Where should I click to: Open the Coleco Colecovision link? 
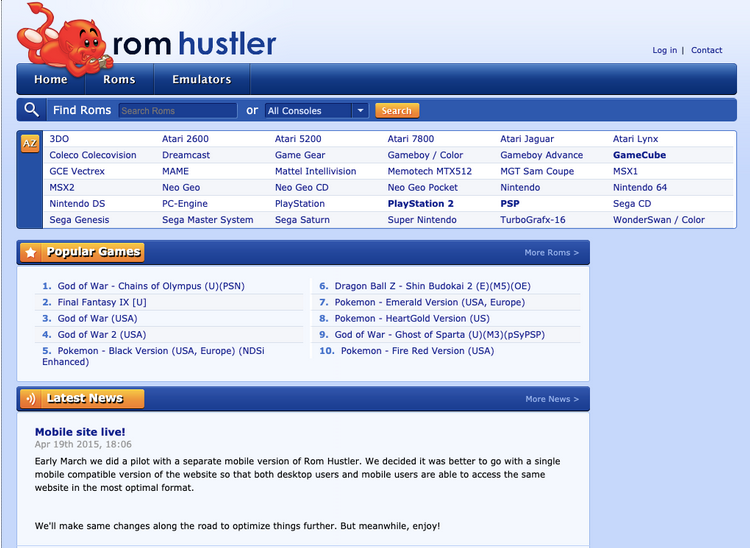coord(93,155)
